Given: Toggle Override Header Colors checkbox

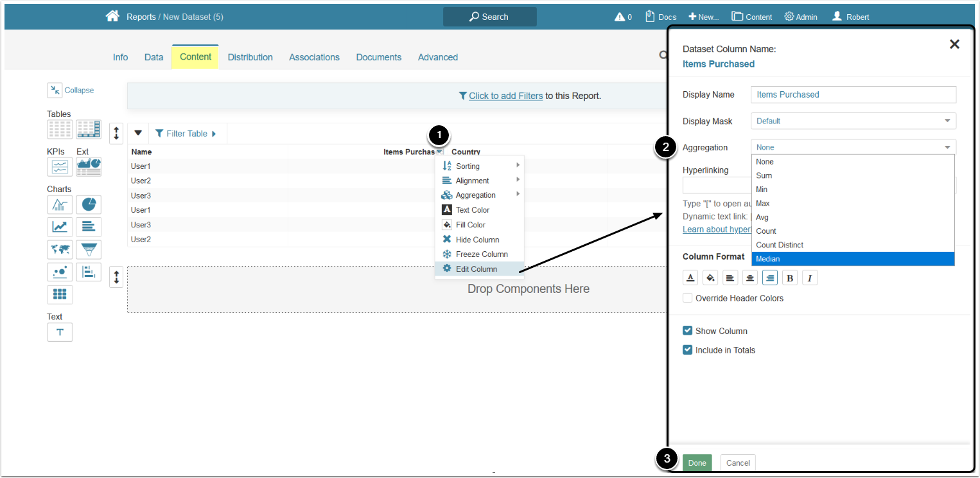Looking at the screenshot, I should [x=688, y=298].
